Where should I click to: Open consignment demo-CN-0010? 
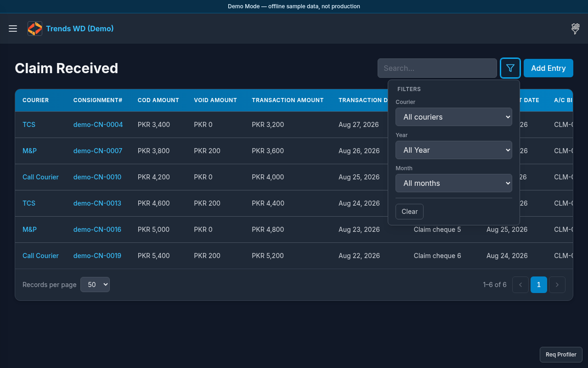[x=97, y=177]
